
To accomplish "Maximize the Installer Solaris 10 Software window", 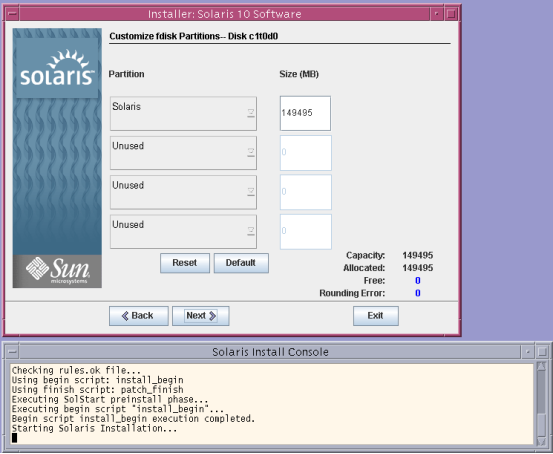I will 451,14.
